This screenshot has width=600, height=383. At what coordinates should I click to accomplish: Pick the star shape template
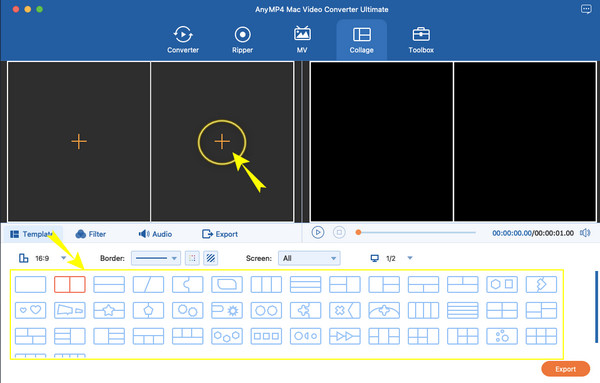109,310
